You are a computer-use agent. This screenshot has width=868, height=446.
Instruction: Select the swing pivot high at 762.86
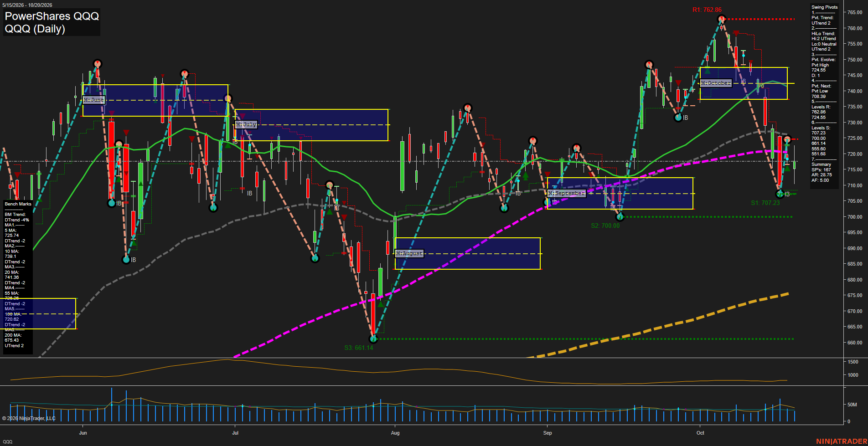pos(721,19)
